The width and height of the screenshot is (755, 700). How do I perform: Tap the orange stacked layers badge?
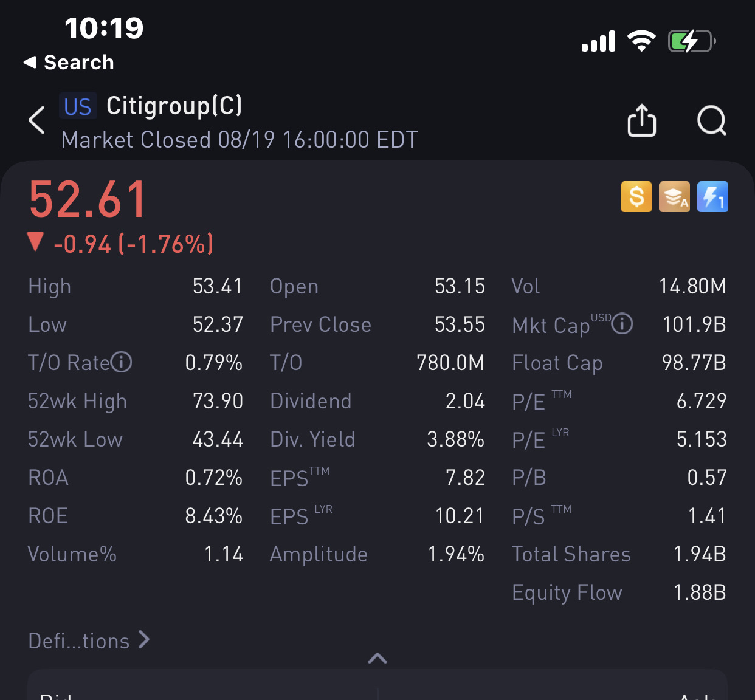tap(674, 197)
